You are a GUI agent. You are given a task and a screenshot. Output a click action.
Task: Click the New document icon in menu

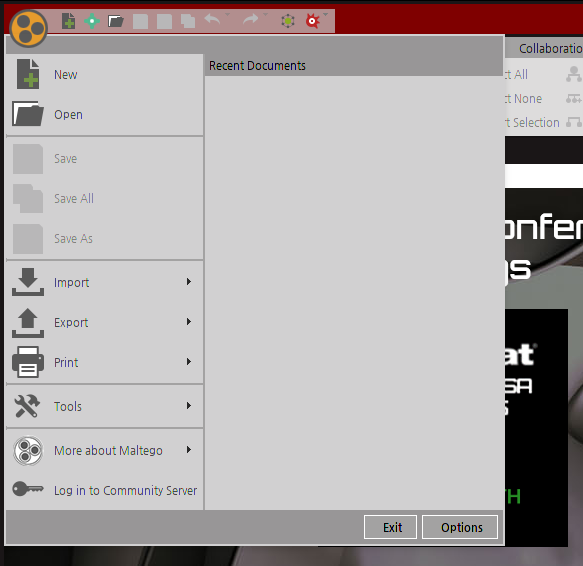pyautogui.click(x=28, y=74)
